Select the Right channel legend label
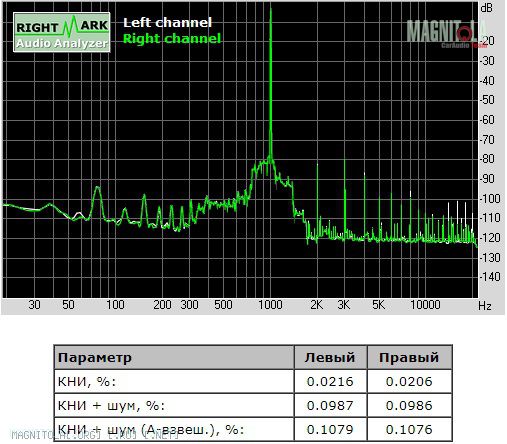 172,39
